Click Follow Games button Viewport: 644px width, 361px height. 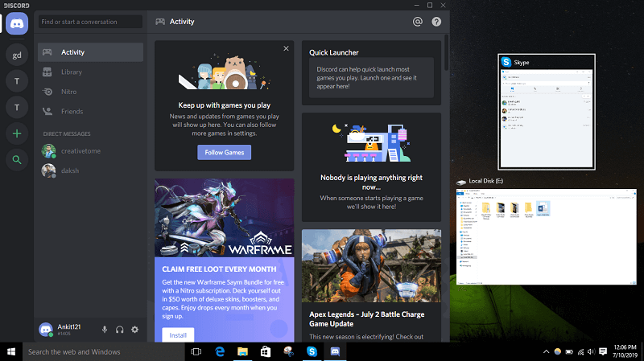pos(225,152)
